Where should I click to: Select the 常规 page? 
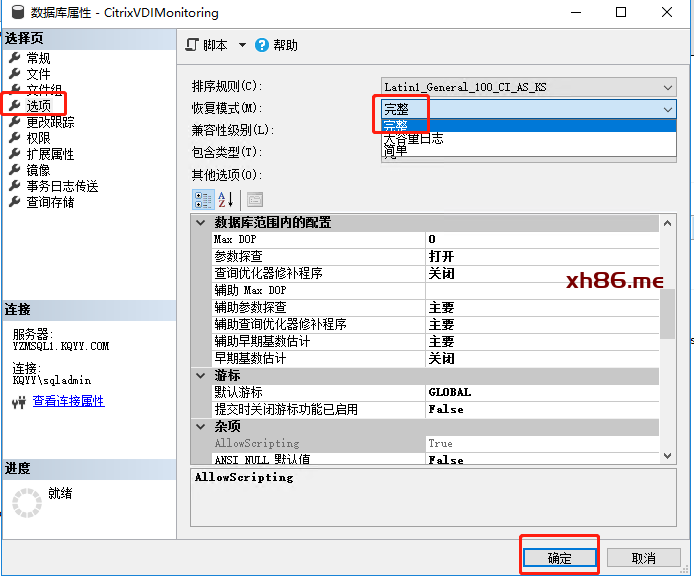[38, 58]
